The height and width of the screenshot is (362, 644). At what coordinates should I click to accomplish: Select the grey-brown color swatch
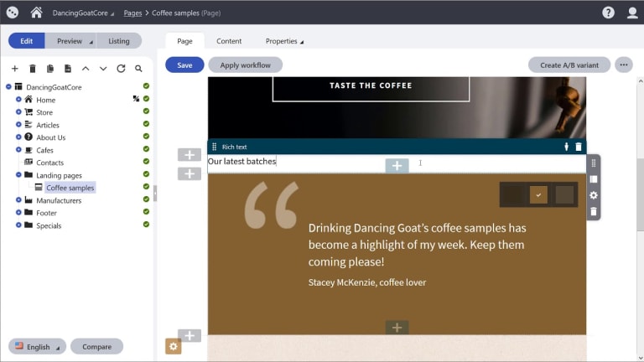click(x=564, y=195)
